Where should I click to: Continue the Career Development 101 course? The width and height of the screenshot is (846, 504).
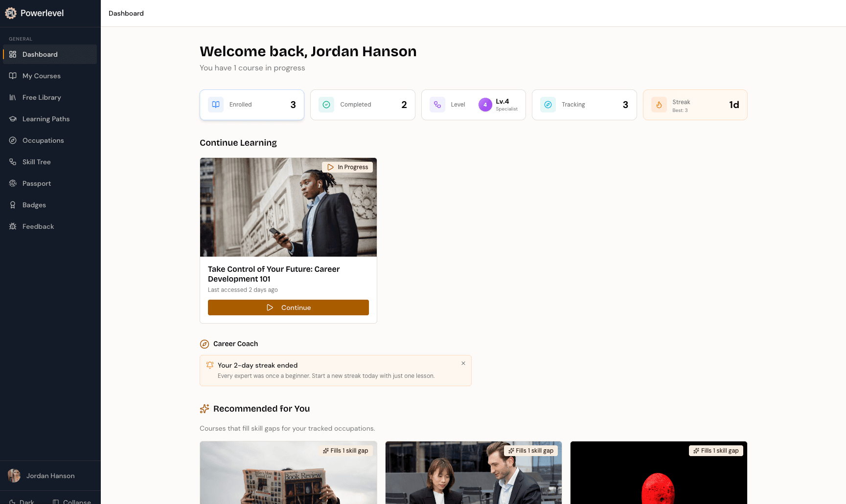288,307
